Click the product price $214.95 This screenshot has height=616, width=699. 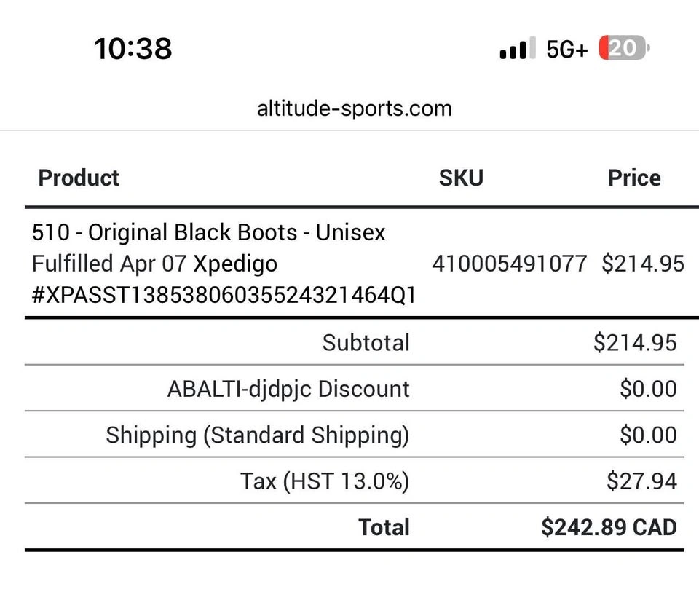[x=642, y=263]
